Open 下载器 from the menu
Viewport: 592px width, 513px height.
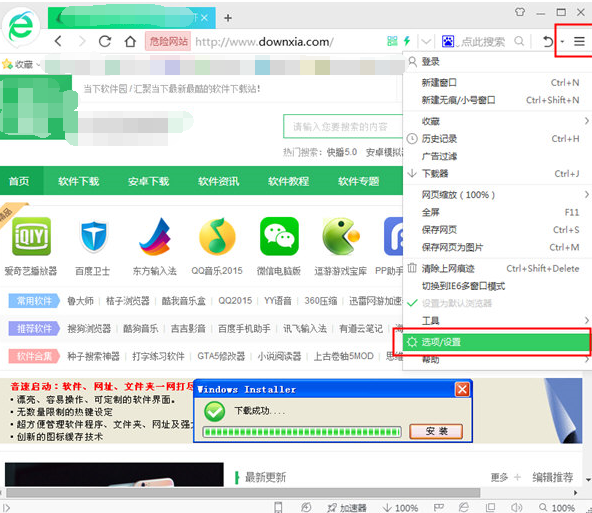[497, 174]
